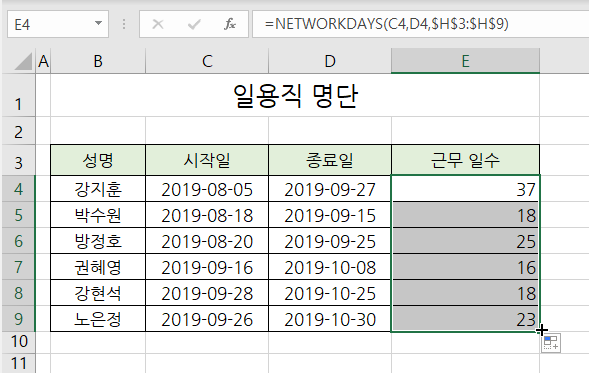Select work days cell showing 16

[465, 266]
